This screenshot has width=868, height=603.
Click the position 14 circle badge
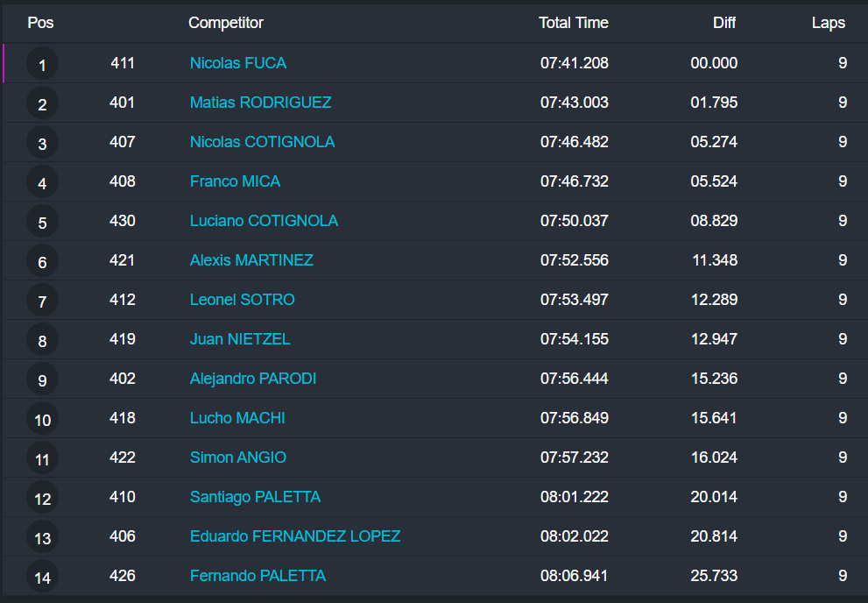point(42,578)
